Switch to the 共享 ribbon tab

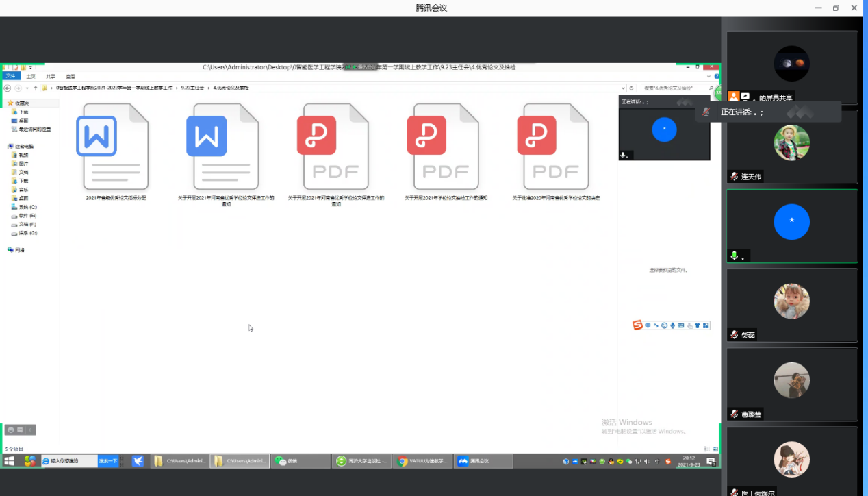coord(51,76)
